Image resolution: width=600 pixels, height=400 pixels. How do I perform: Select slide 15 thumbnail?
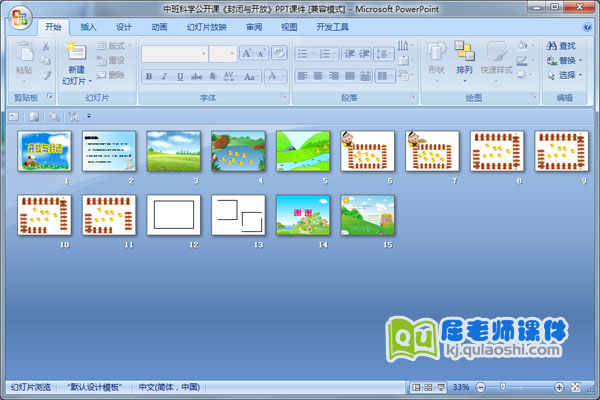[368, 215]
